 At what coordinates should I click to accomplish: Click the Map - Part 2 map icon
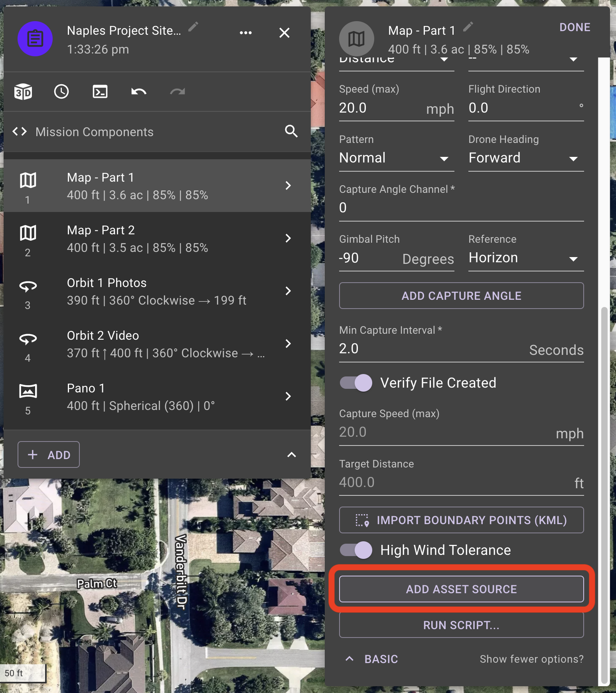point(28,233)
